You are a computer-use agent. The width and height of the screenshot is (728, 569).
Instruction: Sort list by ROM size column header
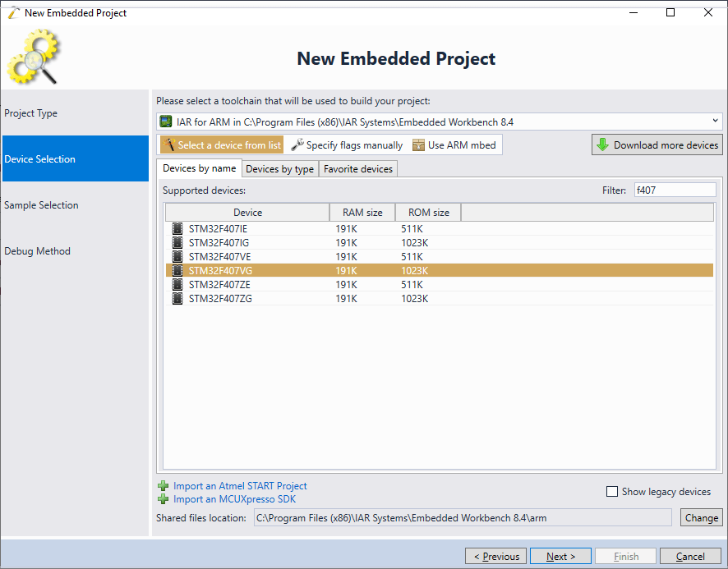[429, 212]
